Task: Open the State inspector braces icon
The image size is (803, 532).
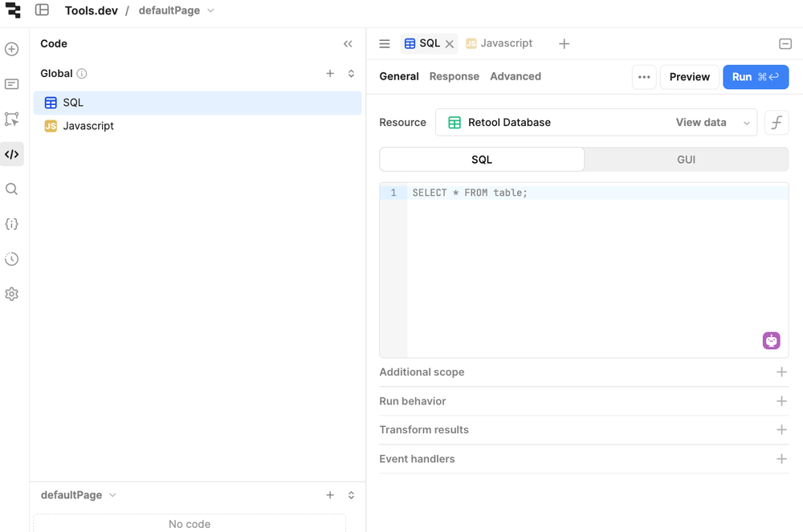Action: click(12, 225)
